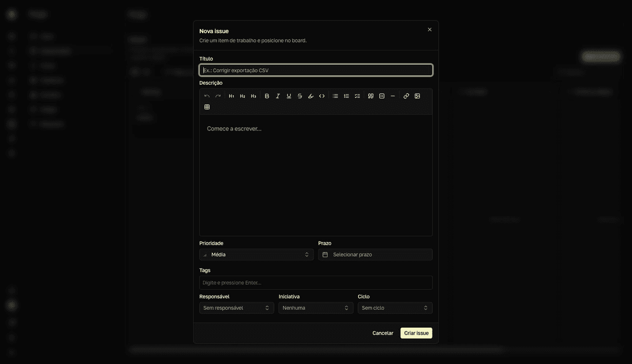Open the Iniciativa dropdown showing Nenhuma
The width and height of the screenshot is (632, 364).
coord(316,308)
